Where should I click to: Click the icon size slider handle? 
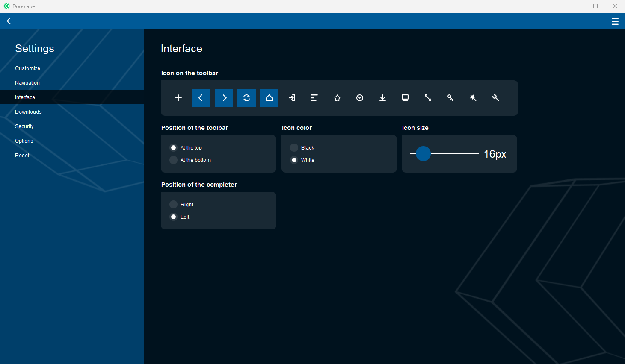[x=423, y=154]
